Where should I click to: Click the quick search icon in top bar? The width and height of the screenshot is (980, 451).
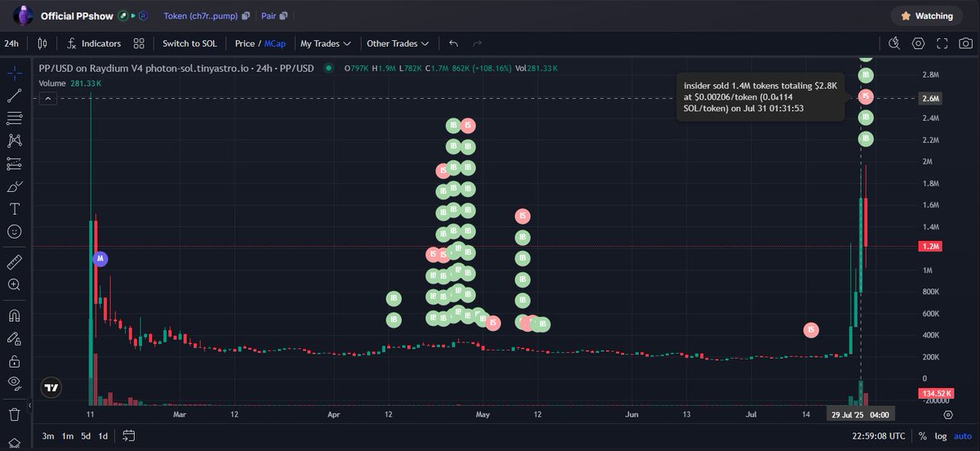895,43
